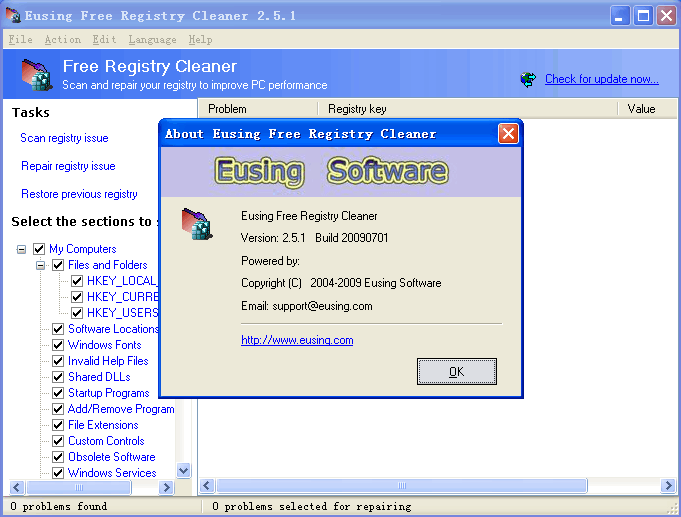The width and height of the screenshot is (681, 517).
Task: Toggle the File Extensions checkbox
Action: click(x=58, y=425)
